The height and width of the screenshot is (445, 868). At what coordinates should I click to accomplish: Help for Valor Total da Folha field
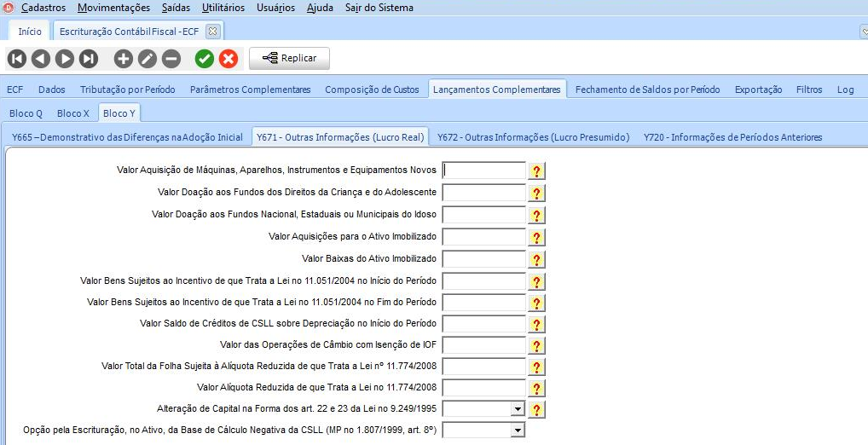point(536,367)
